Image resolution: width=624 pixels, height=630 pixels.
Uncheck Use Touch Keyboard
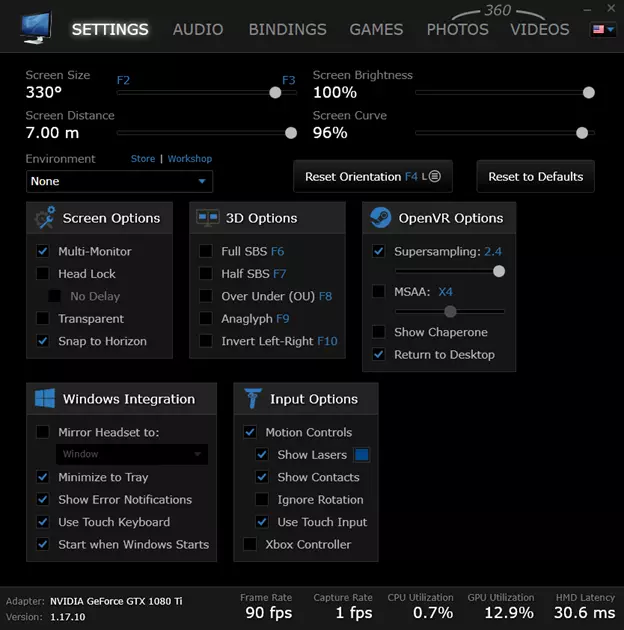coord(43,522)
